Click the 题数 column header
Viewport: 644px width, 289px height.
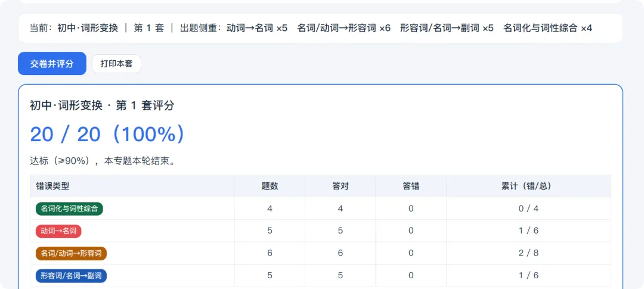click(x=270, y=186)
